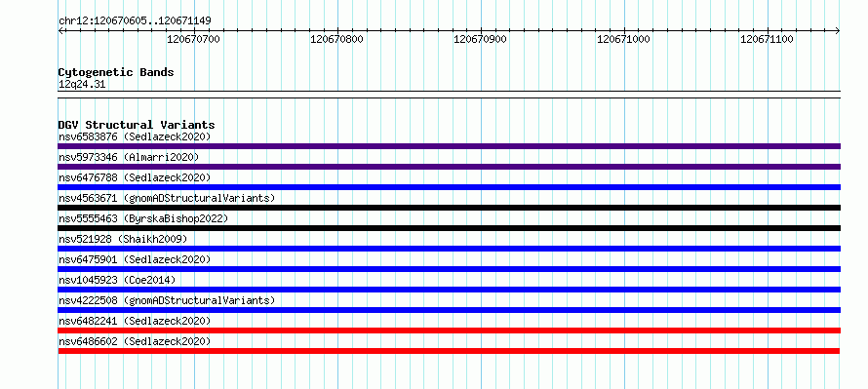Screen dimensions: 868x389
Task: Select the nsv6583876 purple variant bar
Action: pos(449,146)
